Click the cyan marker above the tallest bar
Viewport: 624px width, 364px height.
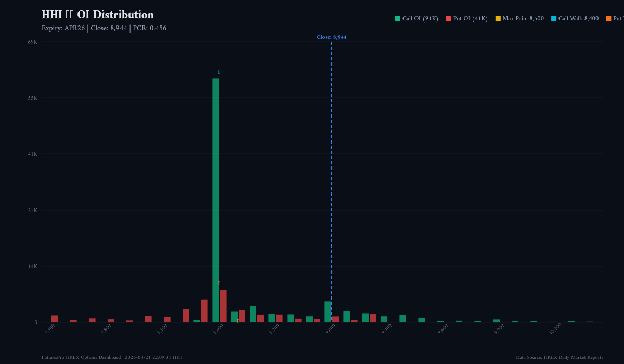tap(219, 72)
